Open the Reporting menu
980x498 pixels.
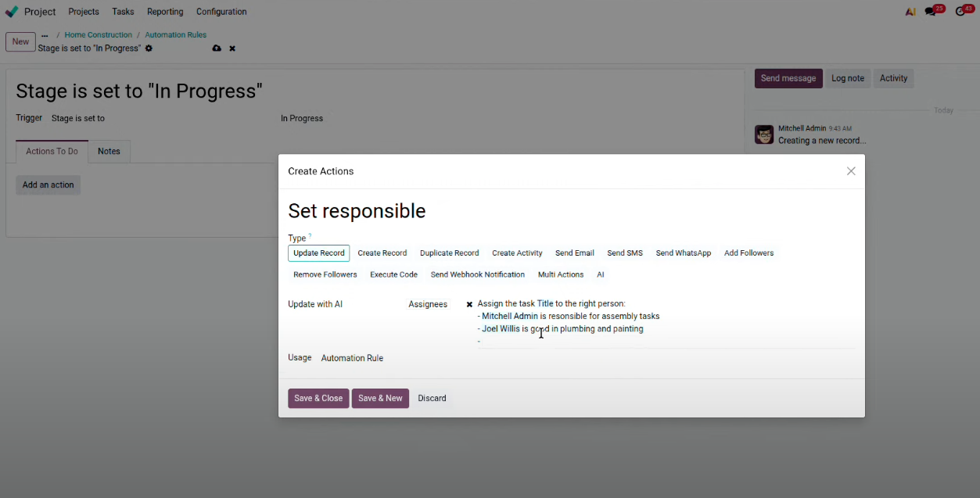coord(165,12)
